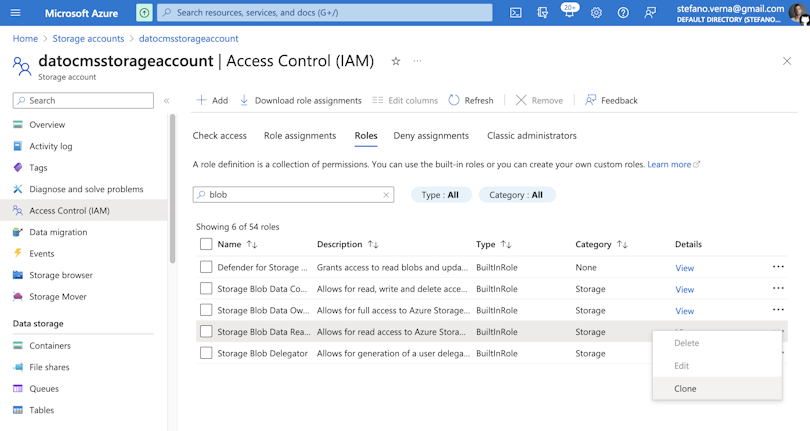
Task: Switch to the Deny assignments tab
Action: pos(431,135)
